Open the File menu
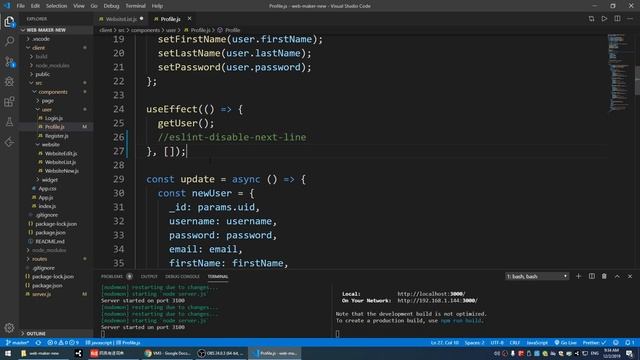 [20, 6]
